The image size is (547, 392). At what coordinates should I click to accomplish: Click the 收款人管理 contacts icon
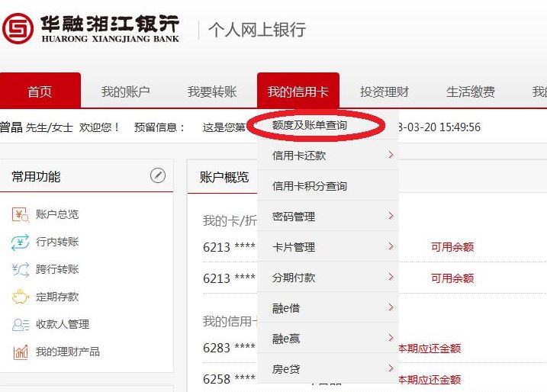tap(20, 324)
